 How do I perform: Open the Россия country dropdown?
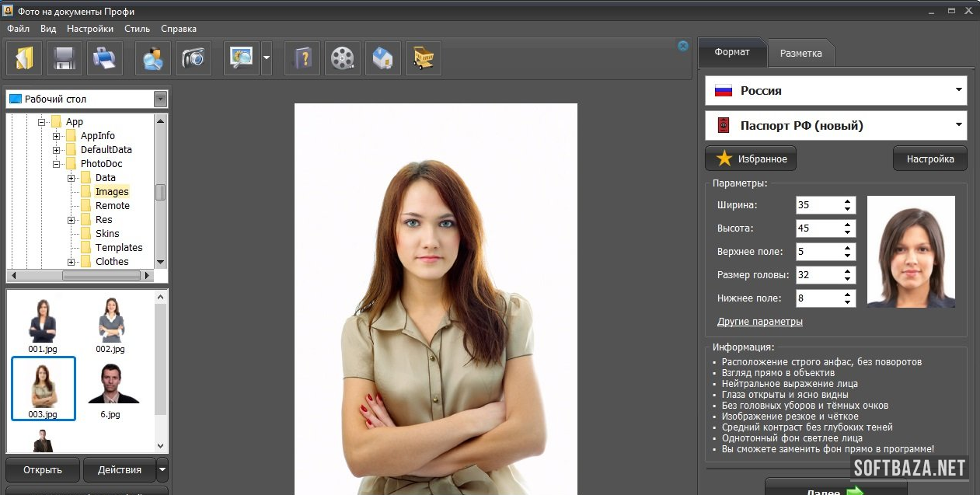tap(835, 90)
